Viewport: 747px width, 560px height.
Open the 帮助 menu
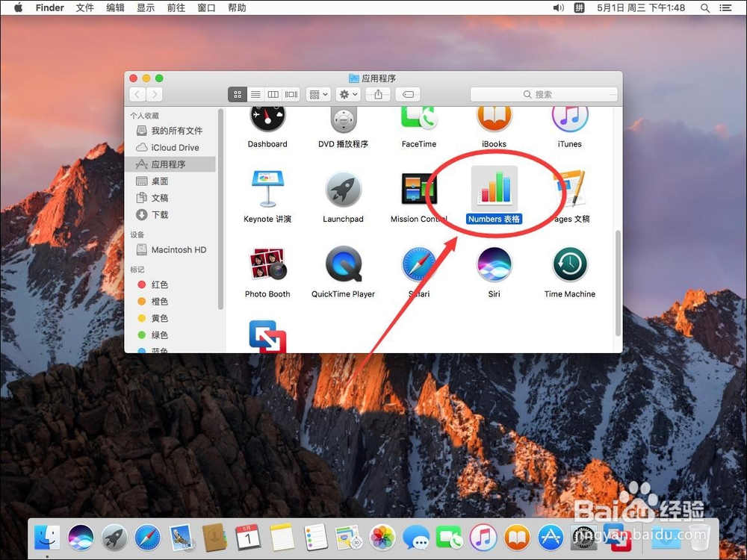point(238,7)
